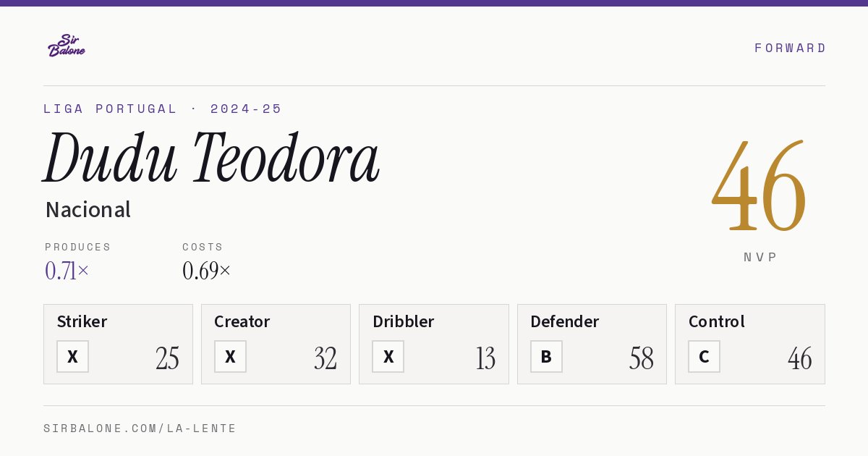Image resolution: width=868 pixels, height=456 pixels.
Task: Click the Costs 0.69× value
Action: point(207,271)
